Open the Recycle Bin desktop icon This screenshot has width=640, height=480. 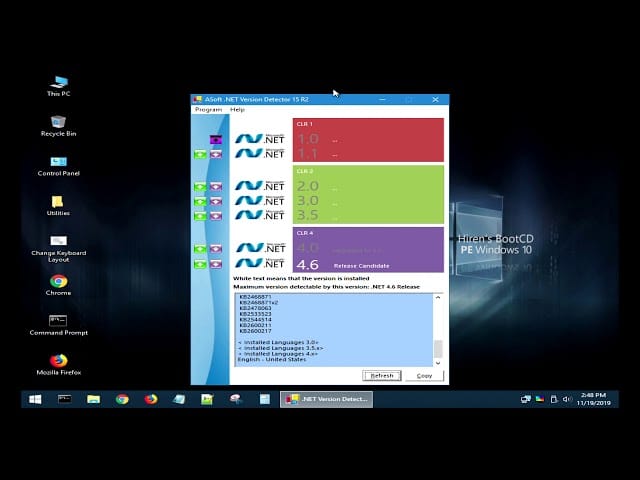point(58,126)
